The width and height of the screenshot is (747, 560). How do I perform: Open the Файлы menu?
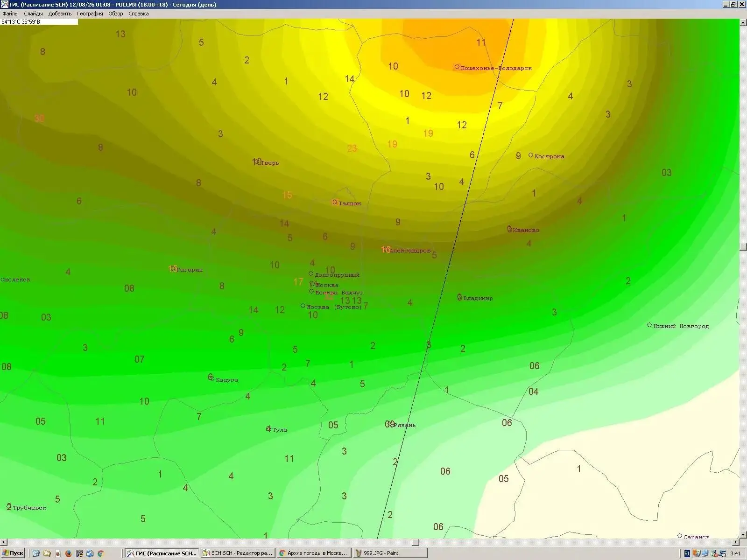coord(10,14)
